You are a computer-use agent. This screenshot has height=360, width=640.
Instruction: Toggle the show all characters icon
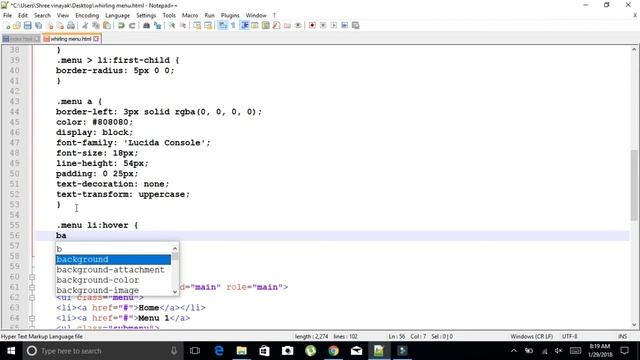[233, 25]
